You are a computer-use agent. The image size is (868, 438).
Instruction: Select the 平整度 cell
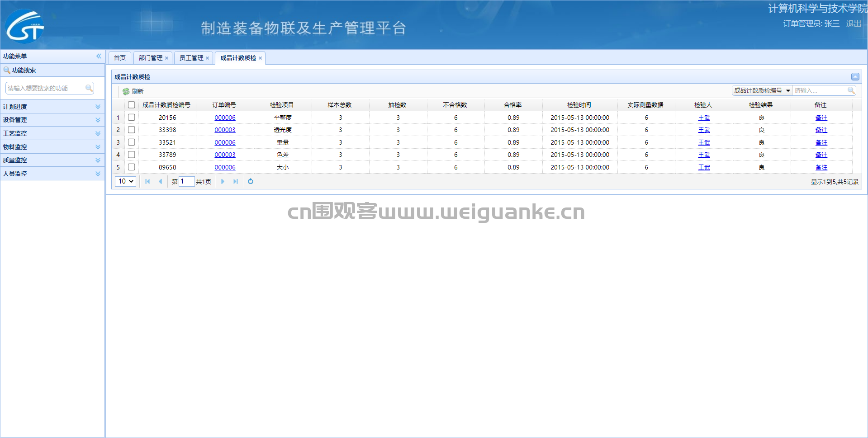pos(283,118)
